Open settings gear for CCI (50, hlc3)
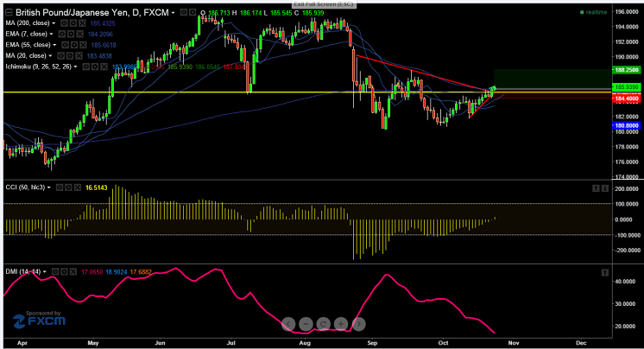The height and width of the screenshot is (349, 644). pyautogui.click(x=68, y=187)
